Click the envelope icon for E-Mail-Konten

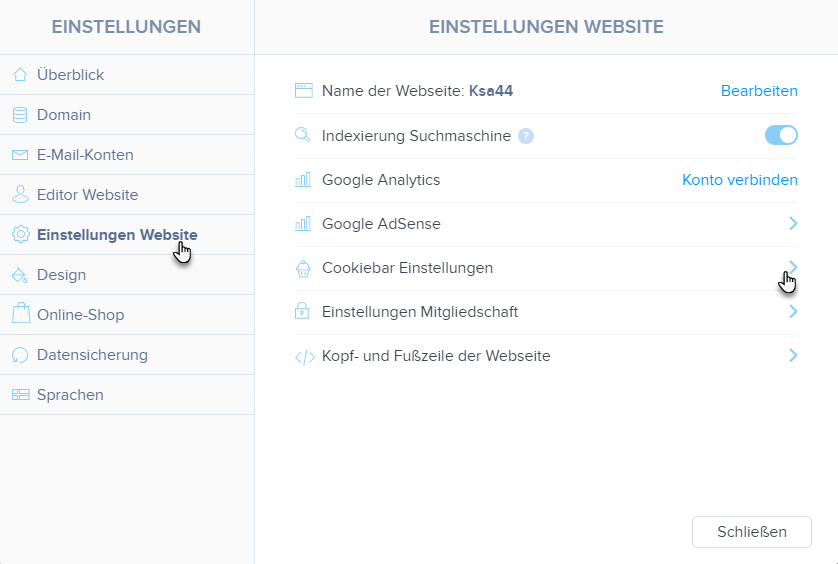[20, 155]
